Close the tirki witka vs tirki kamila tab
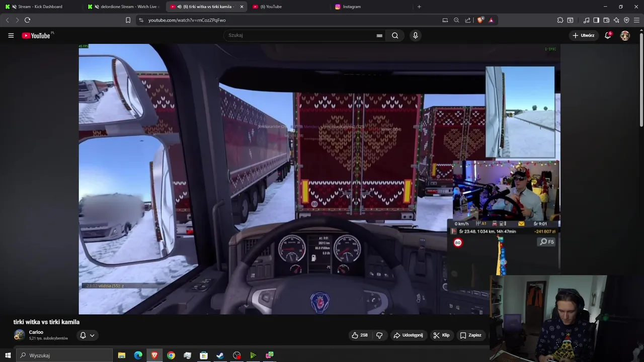The image size is (644, 362). click(242, 7)
